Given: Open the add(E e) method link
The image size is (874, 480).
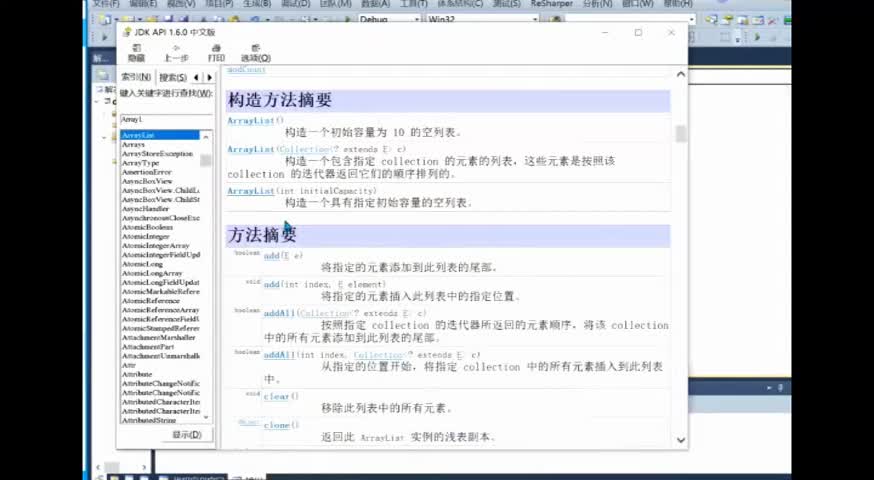Looking at the screenshot, I should pos(271,256).
